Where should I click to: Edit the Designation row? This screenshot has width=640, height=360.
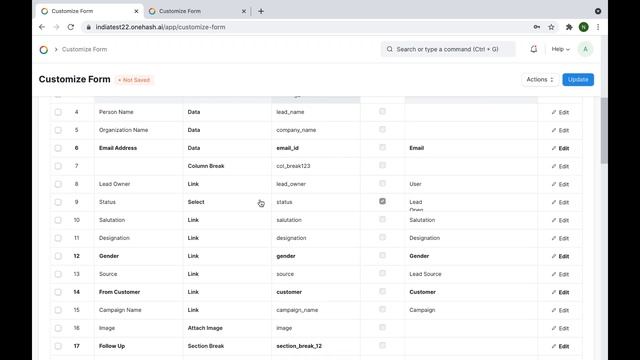[560, 238]
